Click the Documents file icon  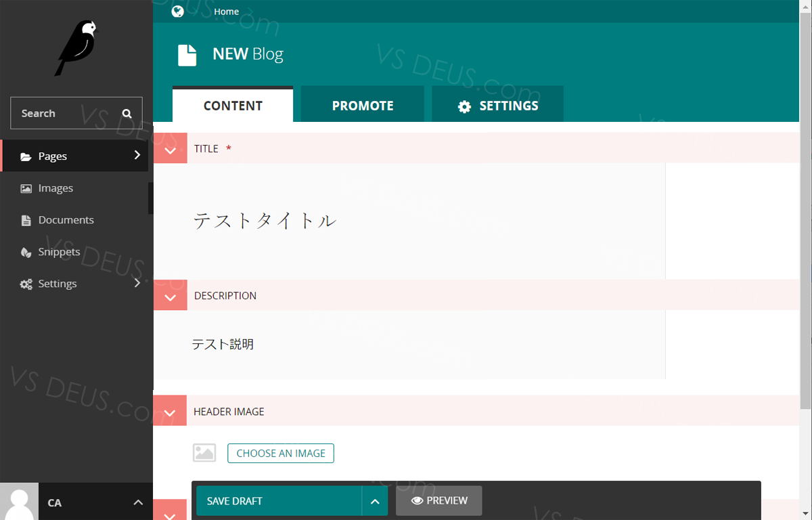coord(26,220)
